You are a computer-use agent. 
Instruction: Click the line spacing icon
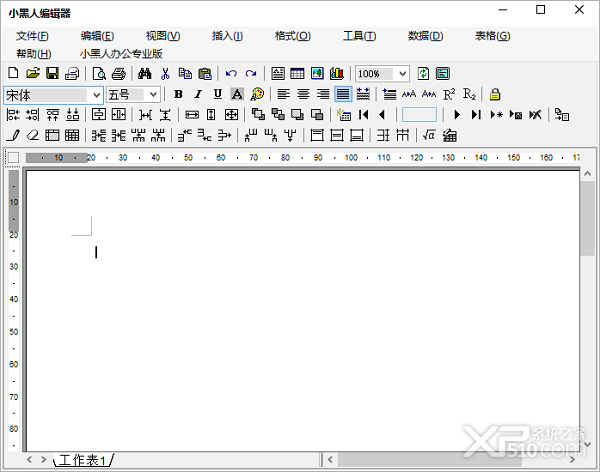389,94
